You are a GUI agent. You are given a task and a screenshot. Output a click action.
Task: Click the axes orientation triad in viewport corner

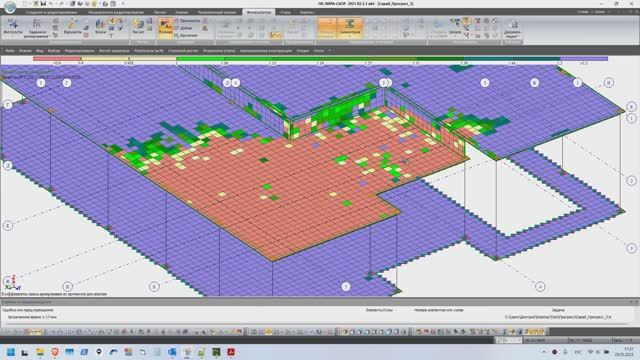click(12, 282)
